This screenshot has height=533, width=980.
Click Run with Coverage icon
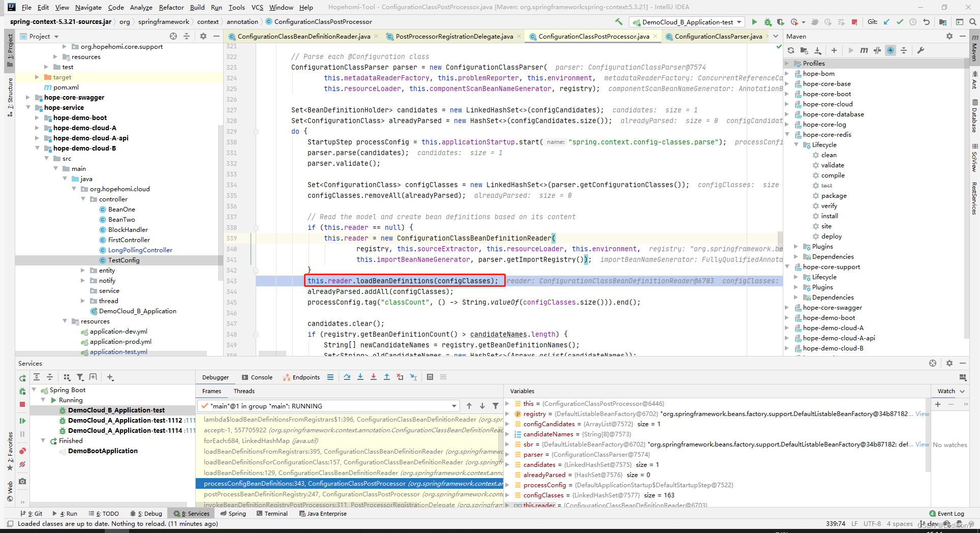click(781, 22)
